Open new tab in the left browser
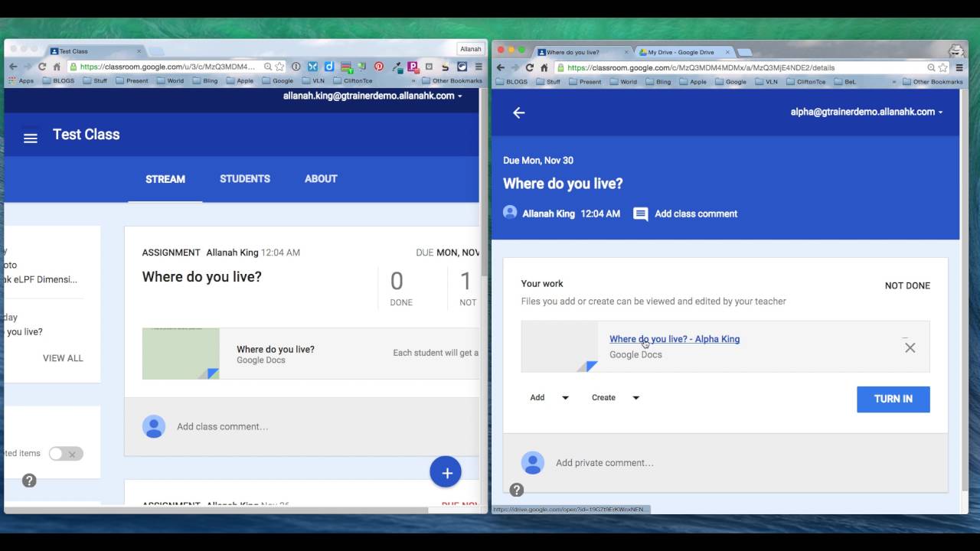The height and width of the screenshot is (551, 980). (x=156, y=51)
